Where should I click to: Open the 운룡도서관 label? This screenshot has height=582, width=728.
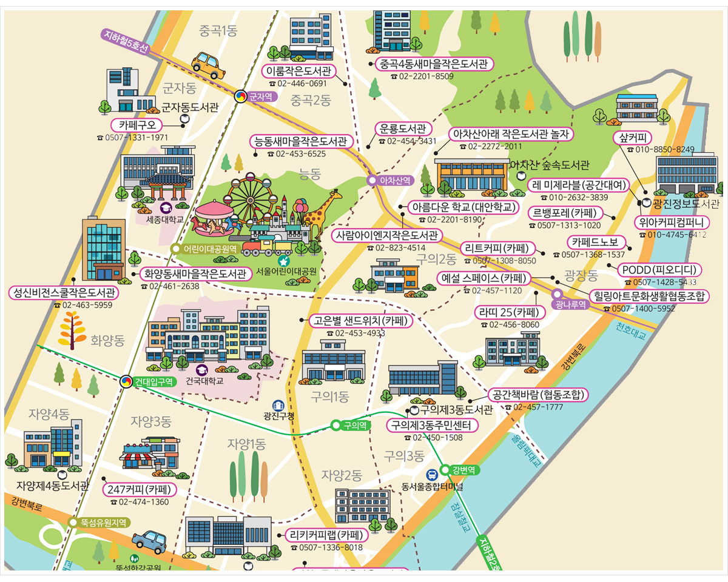click(402, 129)
